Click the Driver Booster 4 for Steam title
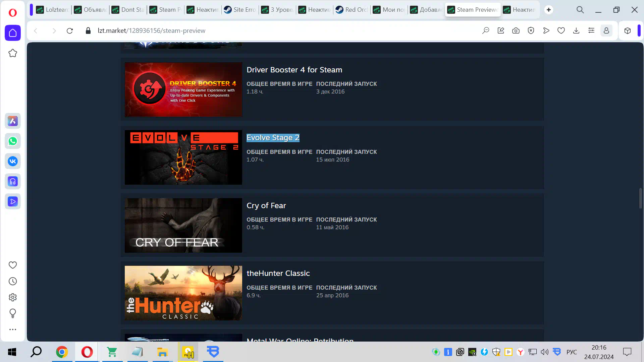The height and width of the screenshot is (362, 644). [x=294, y=70]
